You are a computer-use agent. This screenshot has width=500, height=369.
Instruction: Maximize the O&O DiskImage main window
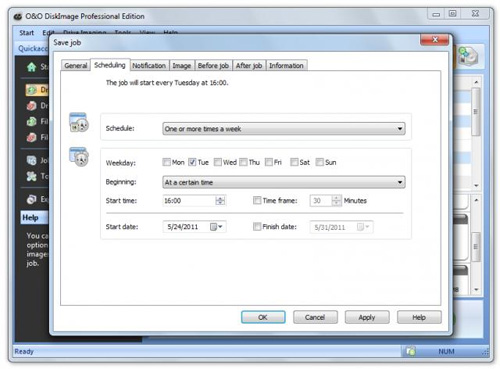(x=452, y=14)
